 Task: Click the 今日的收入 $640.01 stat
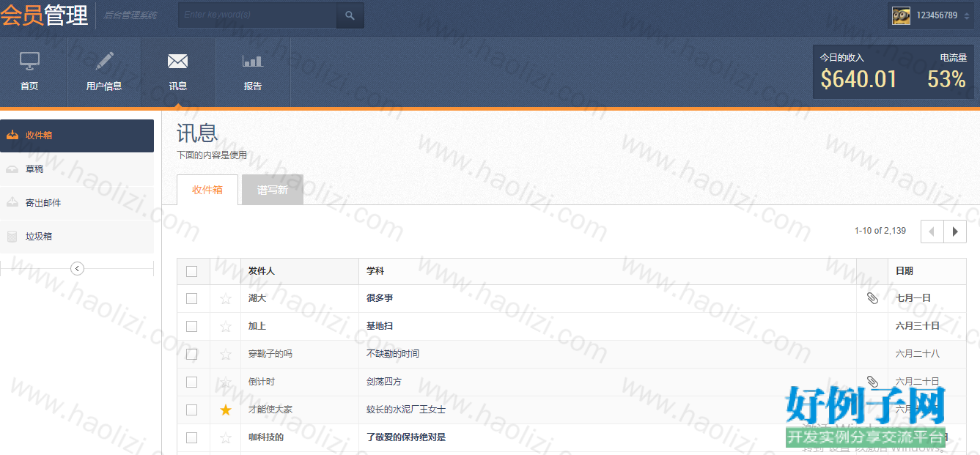point(858,72)
